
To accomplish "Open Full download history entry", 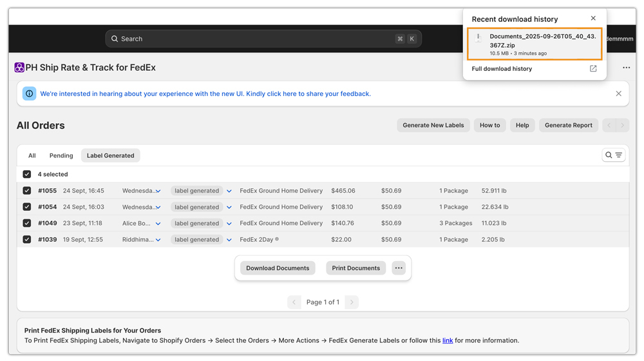I will pos(502,69).
